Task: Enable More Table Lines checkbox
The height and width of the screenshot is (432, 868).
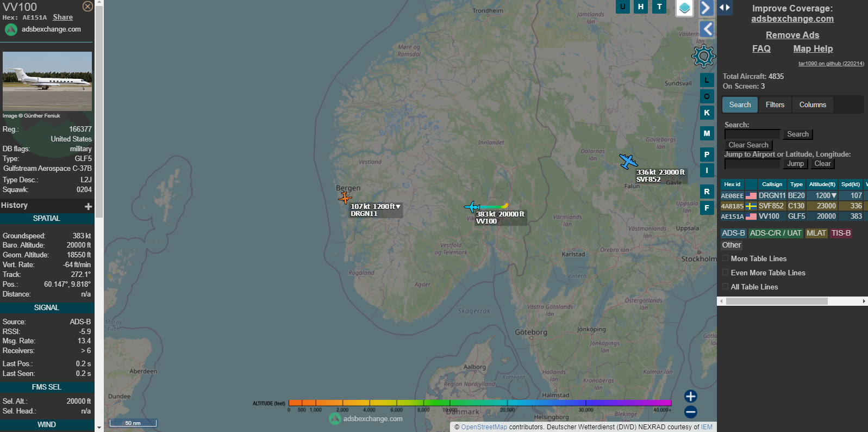Action: [x=725, y=258]
